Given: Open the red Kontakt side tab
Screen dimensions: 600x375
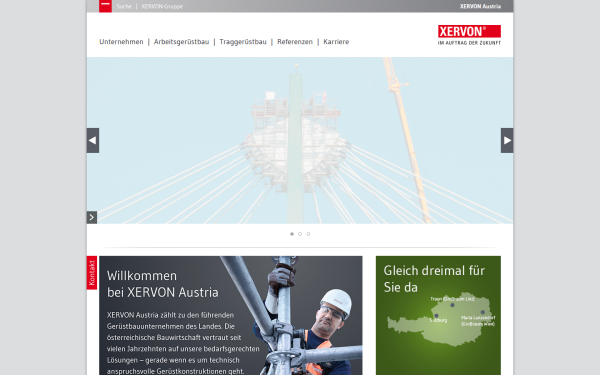Looking at the screenshot, I should (x=92, y=273).
